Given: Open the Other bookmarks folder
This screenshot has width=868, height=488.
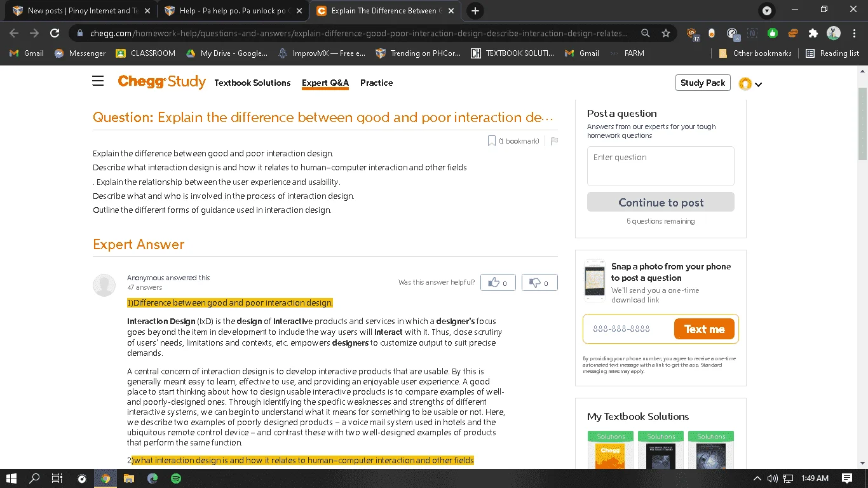Looking at the screenshot, I should 755,53.
